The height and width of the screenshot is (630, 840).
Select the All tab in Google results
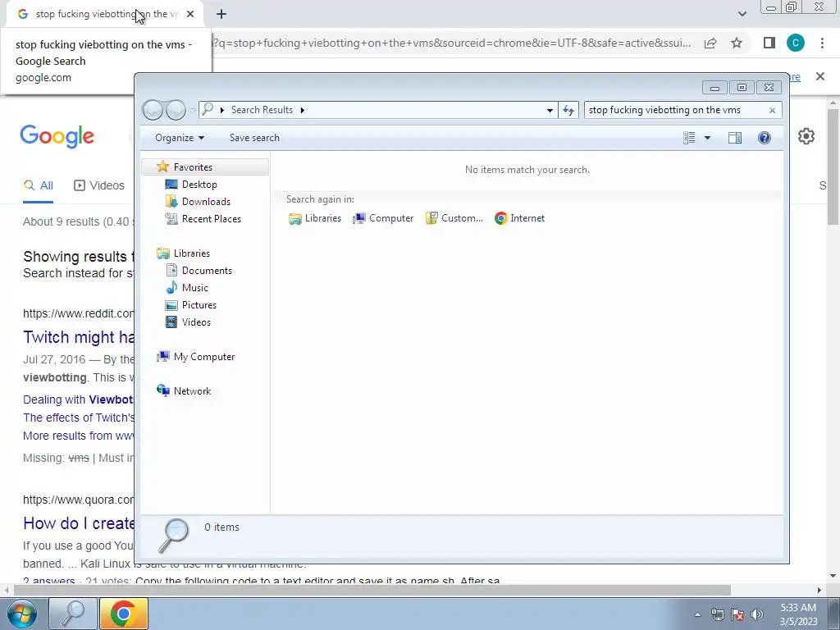(x=38, y=185)
